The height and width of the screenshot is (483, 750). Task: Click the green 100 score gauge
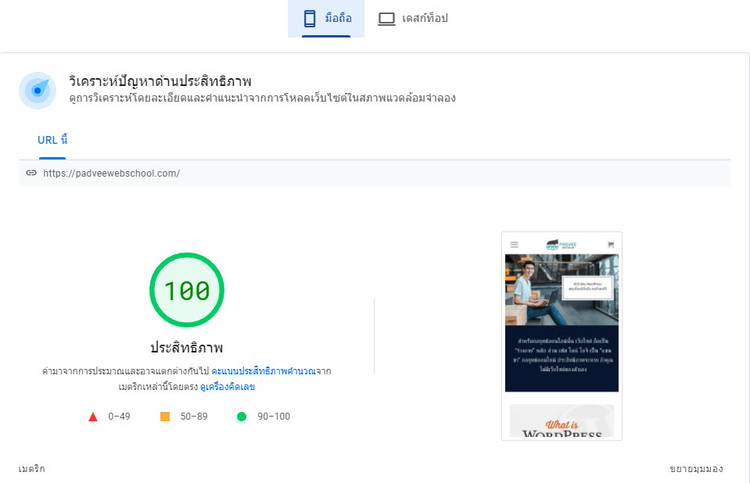point(187,291)
